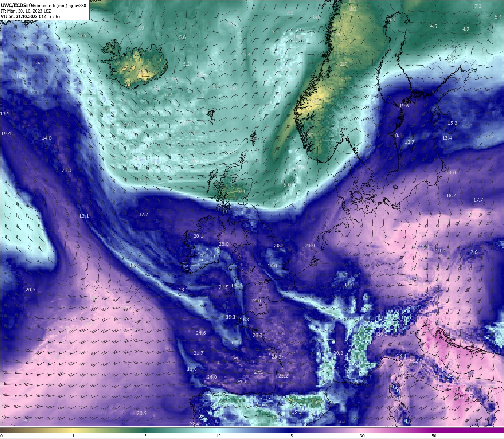This screenshot has width=504, height=439.
Task: Click the map value 25.2
Action: tap(283, 376)
